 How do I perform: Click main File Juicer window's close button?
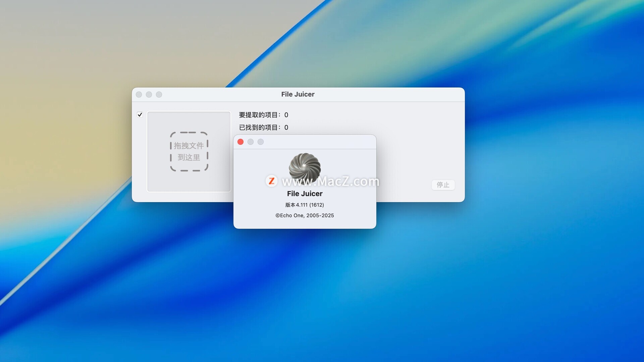pyautogui.click(x=139, y=95)
